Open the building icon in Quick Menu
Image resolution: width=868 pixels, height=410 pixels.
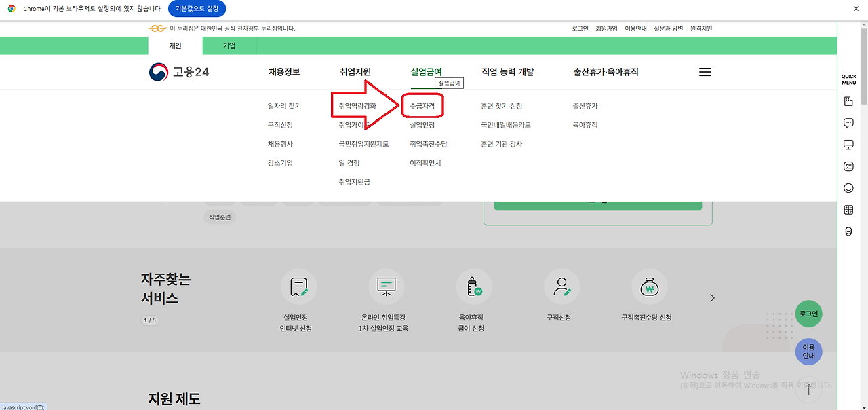point(848,101)
